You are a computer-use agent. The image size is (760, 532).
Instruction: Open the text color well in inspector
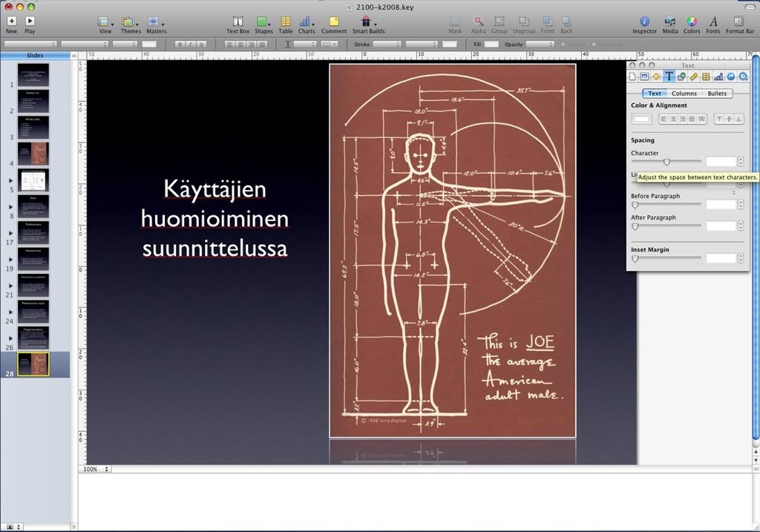click(642, 119)
